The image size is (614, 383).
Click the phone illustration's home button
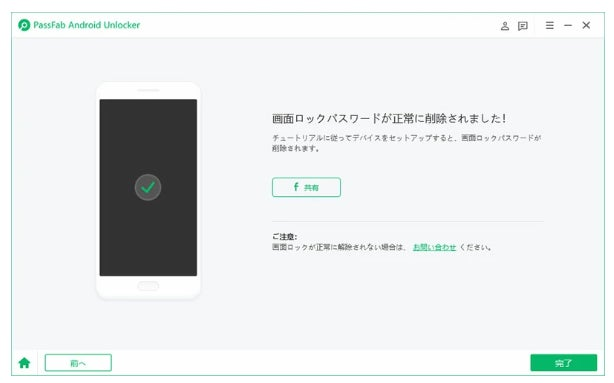(148, 286)
